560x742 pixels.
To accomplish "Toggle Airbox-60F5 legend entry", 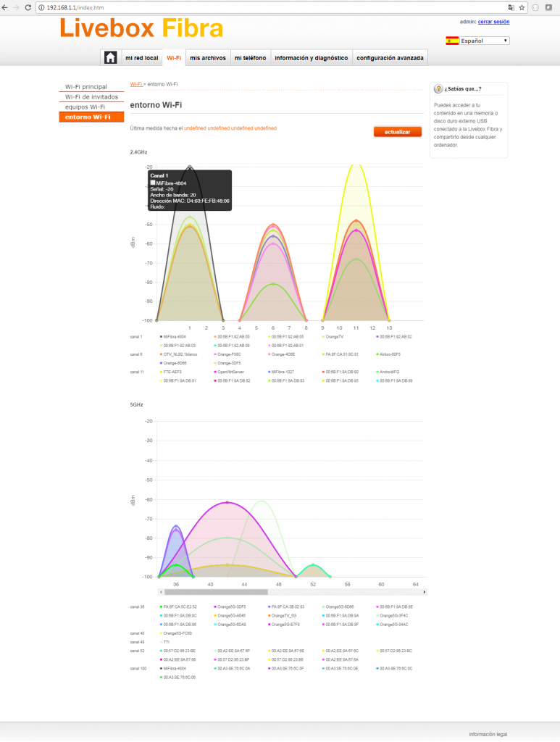I will (x=388, y=354).
